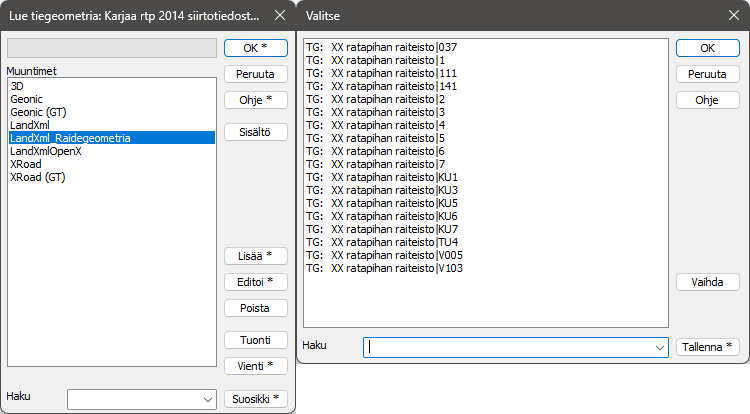Click the Vaihda button
The width and height of the screenshot is (750, 414).
pyautogui.click(x=707, y=282)
